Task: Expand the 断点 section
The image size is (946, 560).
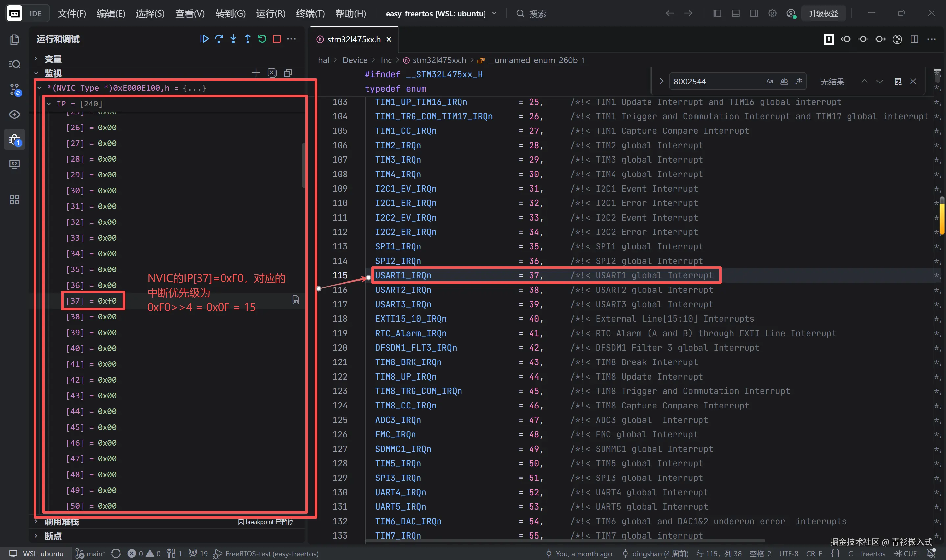Action: tap(36, 535)
